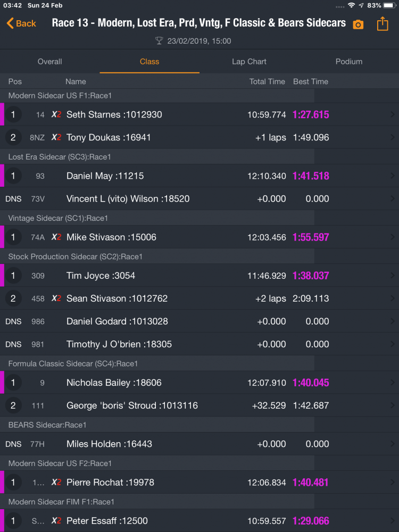
Task: Switch to the Overall tab
Action: tap(50, 62)
